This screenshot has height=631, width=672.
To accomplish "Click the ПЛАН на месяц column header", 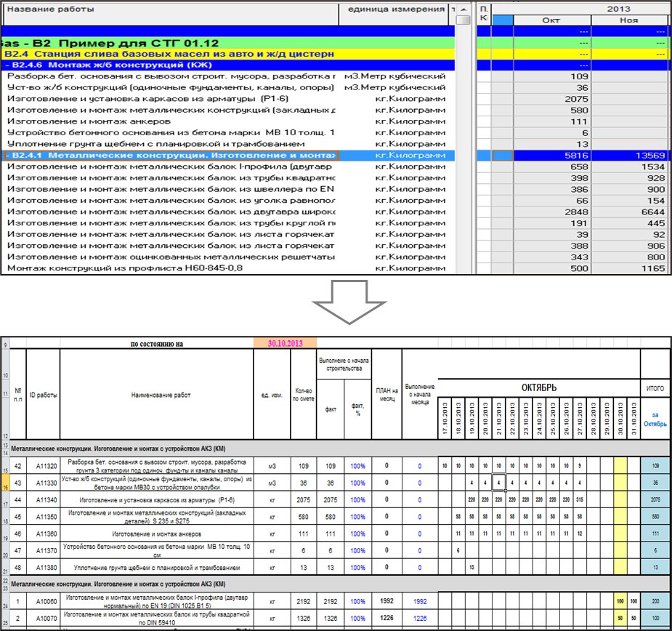I will 387,395.
